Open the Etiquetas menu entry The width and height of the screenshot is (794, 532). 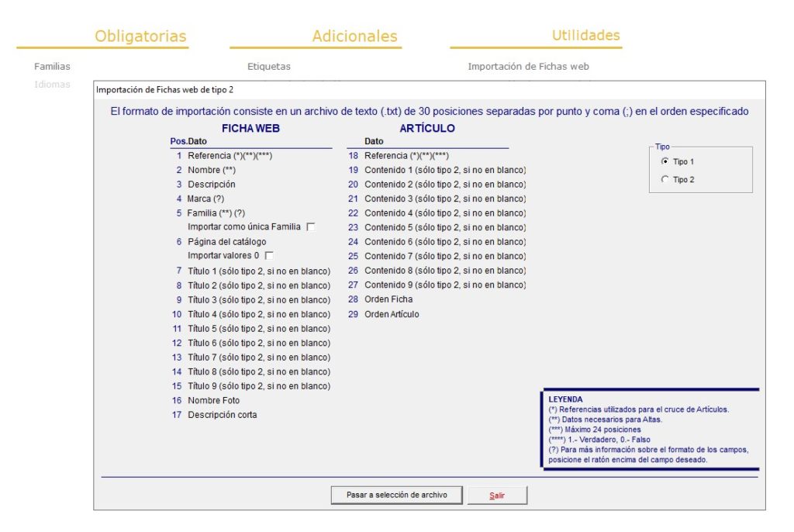tap(269, 67)
